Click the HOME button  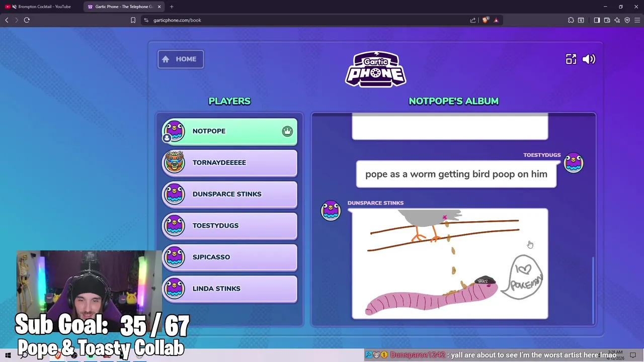pos(181,59)
